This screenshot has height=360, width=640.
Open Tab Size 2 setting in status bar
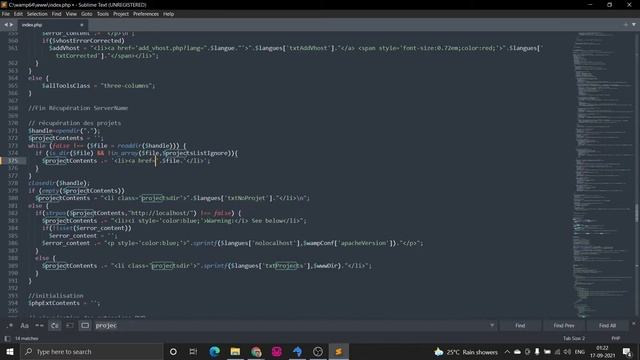tap(573, 338)
